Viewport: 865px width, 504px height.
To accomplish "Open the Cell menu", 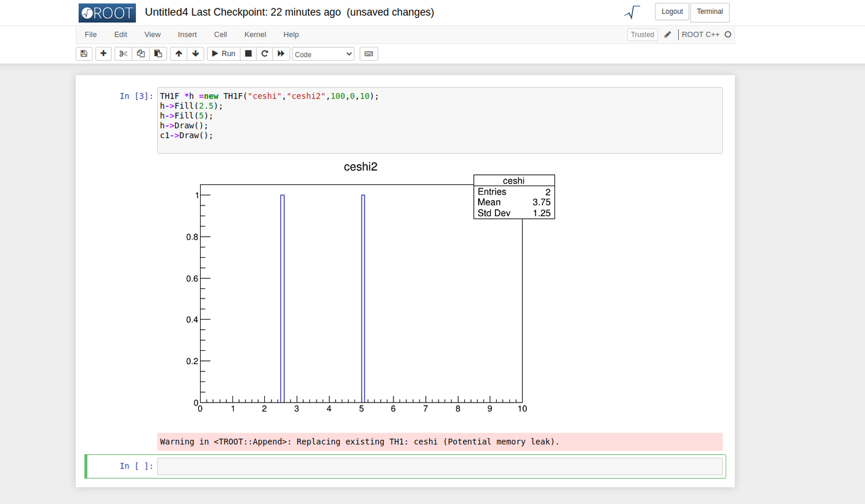I will pos(220,34).
